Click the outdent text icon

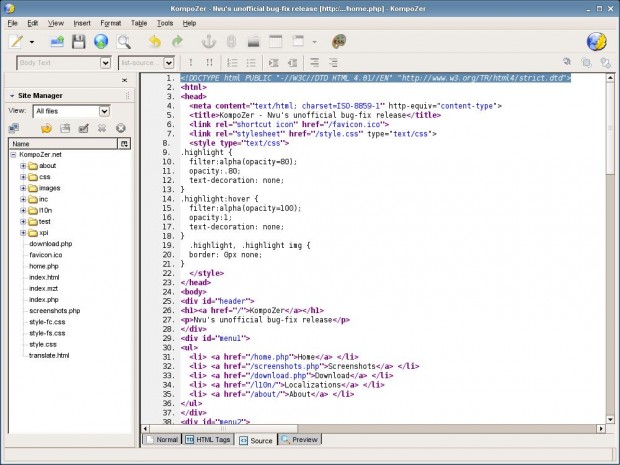click(292, 62)
